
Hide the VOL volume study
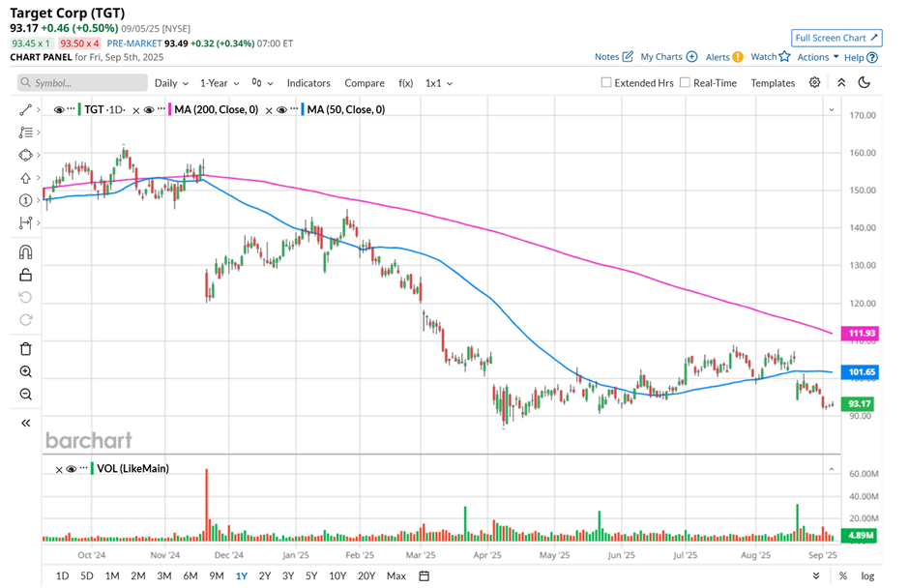[x=72, y=468]
